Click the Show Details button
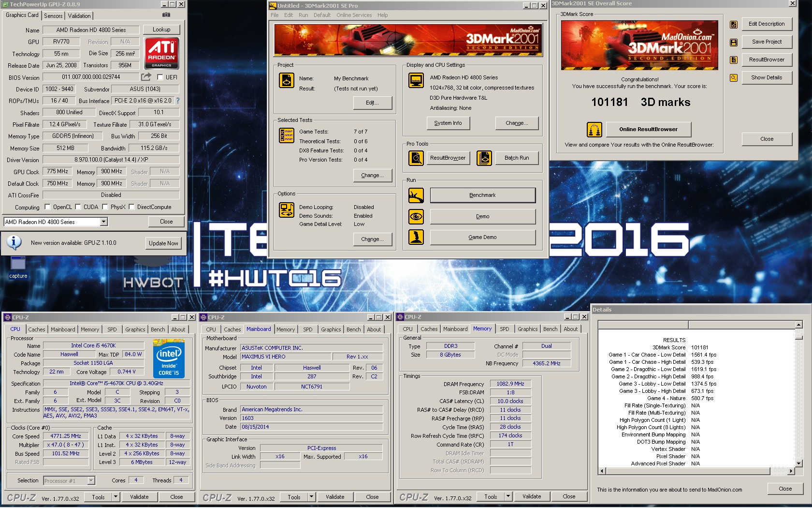Image resolution: width=812 pixels, height=508 pixels. coord(767,77)
